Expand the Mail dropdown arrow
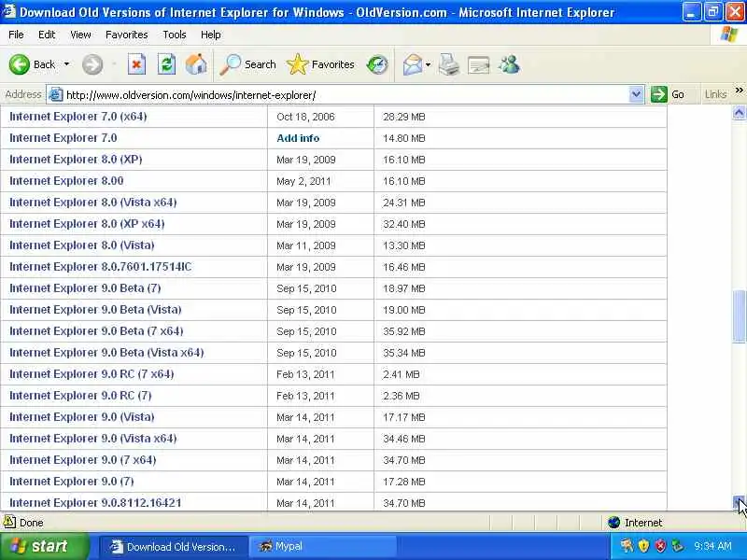 click(429, 64)
